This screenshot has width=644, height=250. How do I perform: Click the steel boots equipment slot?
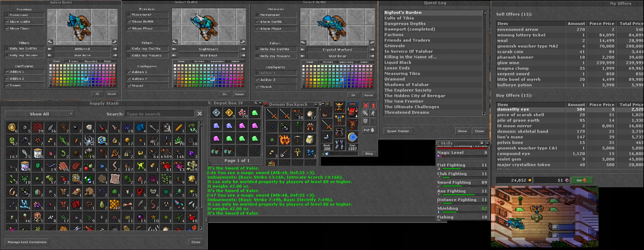339,145
